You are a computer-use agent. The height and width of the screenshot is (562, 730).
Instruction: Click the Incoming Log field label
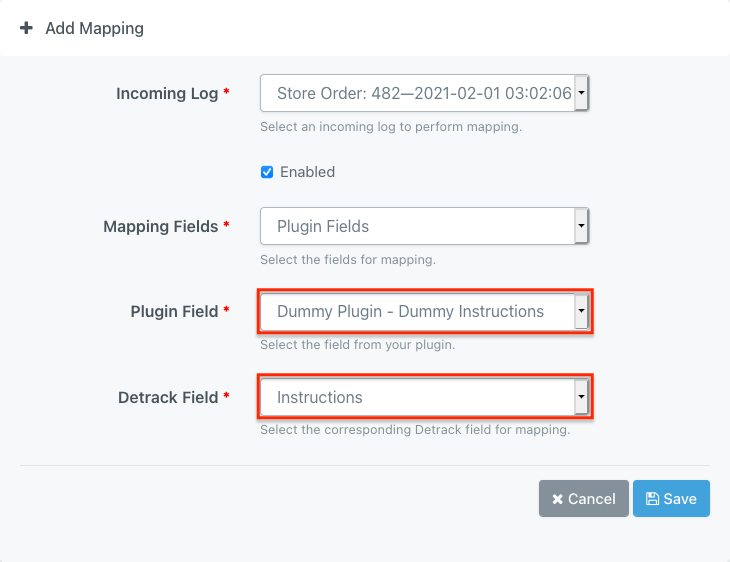coord(167,94)
